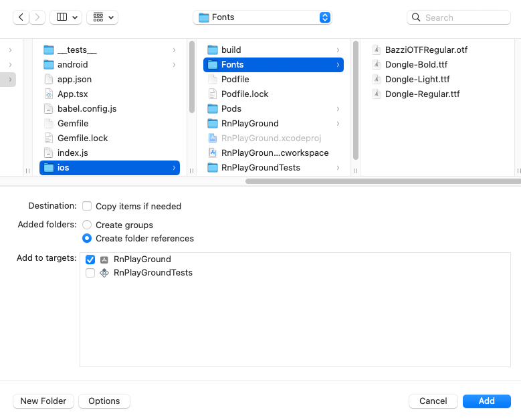Click the Dongle-Light.ttf font icon
This screenshot has width=521, height=420.
(x=377, y=79)
